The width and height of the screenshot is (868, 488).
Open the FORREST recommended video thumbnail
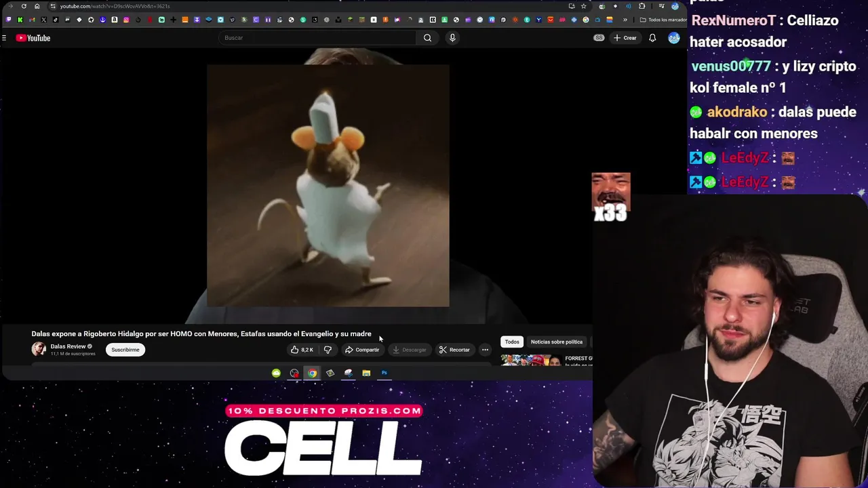pos(531,361)
